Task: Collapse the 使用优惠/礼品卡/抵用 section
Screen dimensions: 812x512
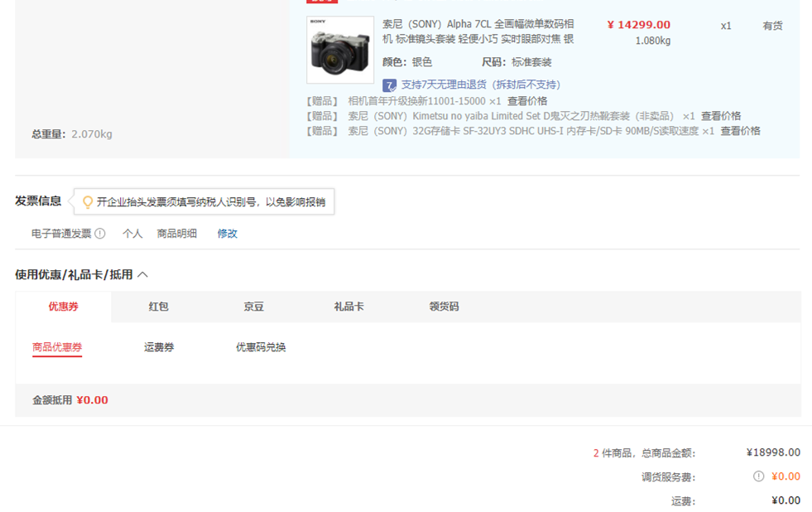Action: [143, 275]
